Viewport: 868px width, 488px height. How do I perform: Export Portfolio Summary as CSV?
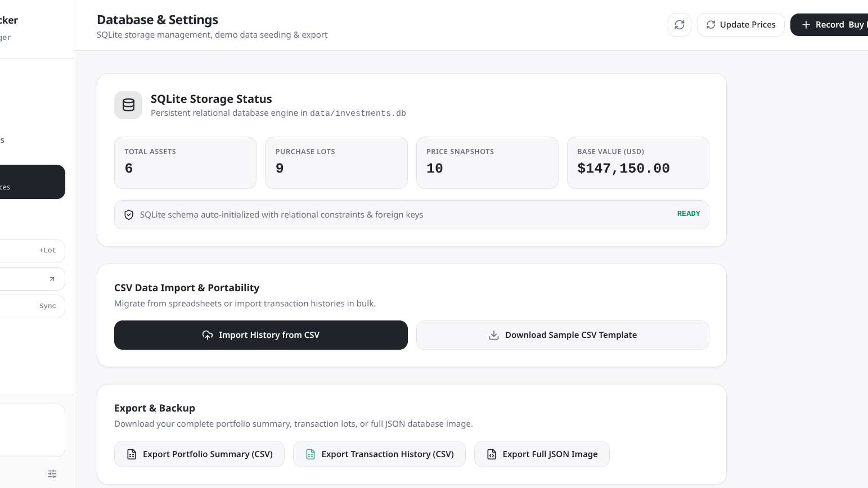(x=199, y=454)
